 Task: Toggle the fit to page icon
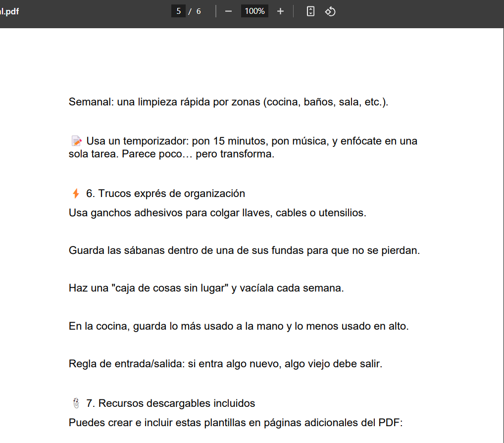310,11
